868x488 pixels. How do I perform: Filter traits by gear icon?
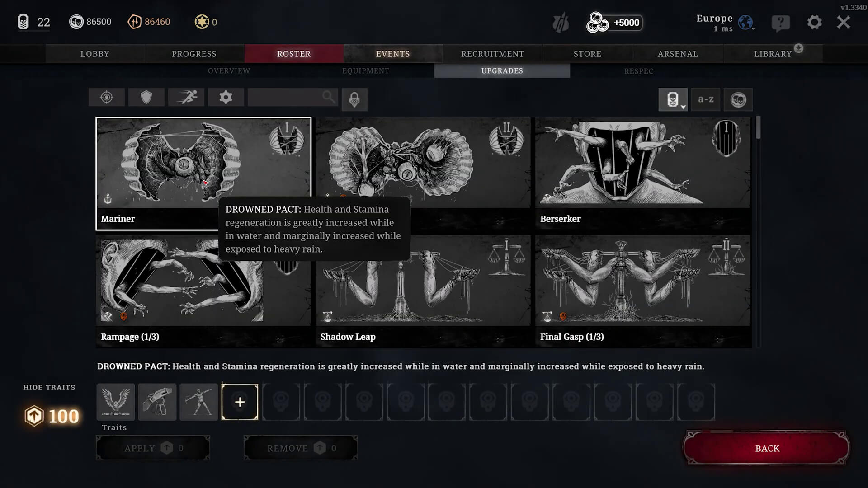click(226, 97)
